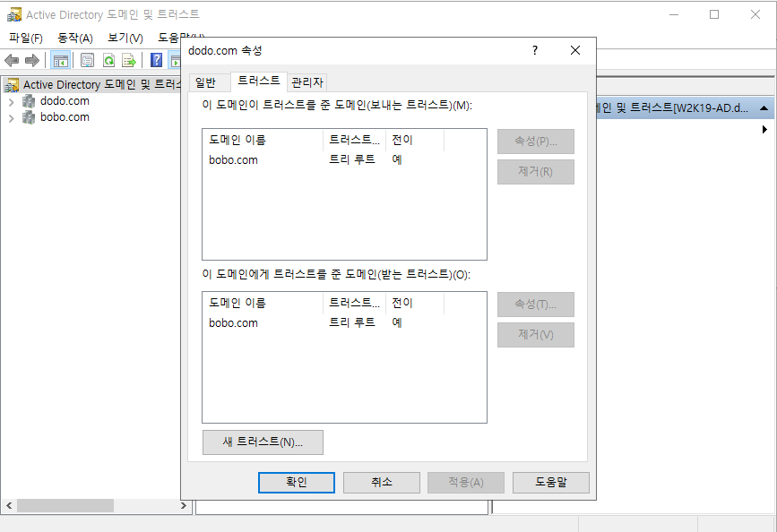Close the dodo.com 속성 dialog

coord(574,50)
